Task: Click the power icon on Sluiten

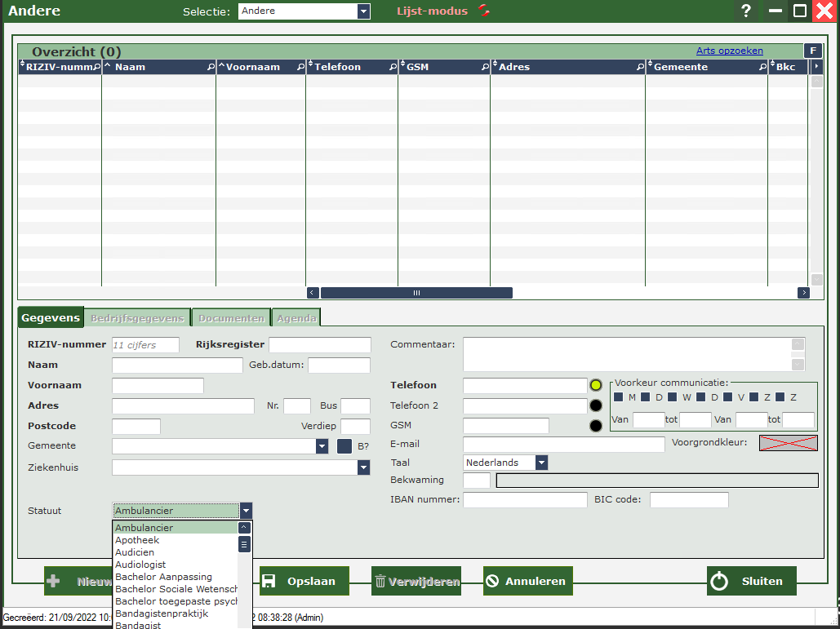Action: pyautogui.click(x=718, y=582)
